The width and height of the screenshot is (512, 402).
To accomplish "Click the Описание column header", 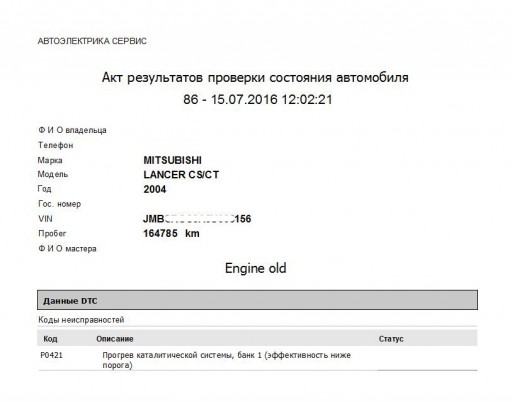I will click(x=115, y=339).
